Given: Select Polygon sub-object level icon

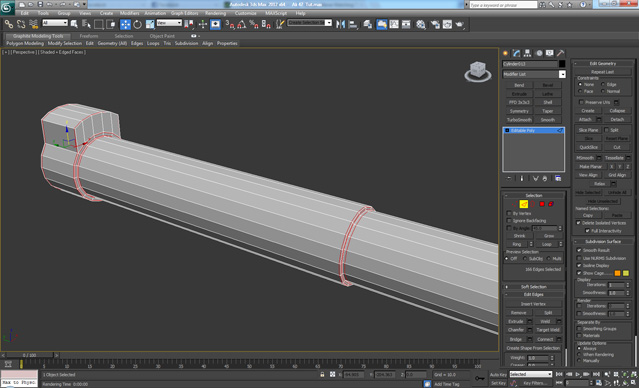Looking at the screenshot, I should [542, 204].
